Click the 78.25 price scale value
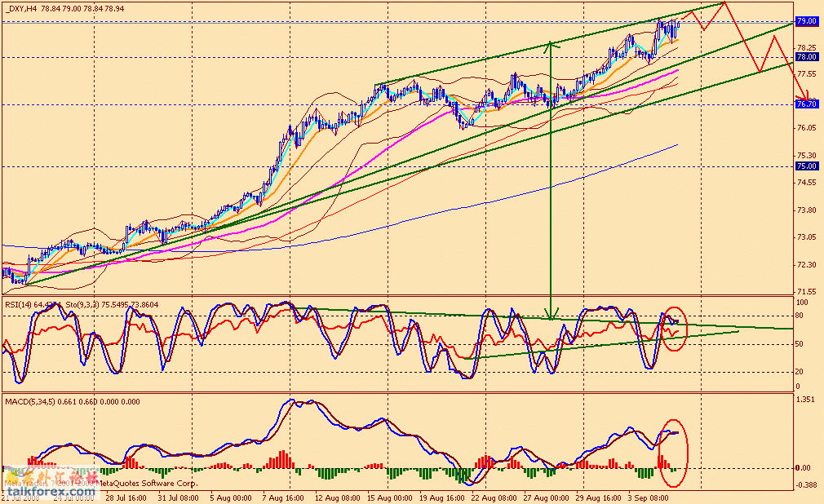824x504 pixels. coord(807,48)
